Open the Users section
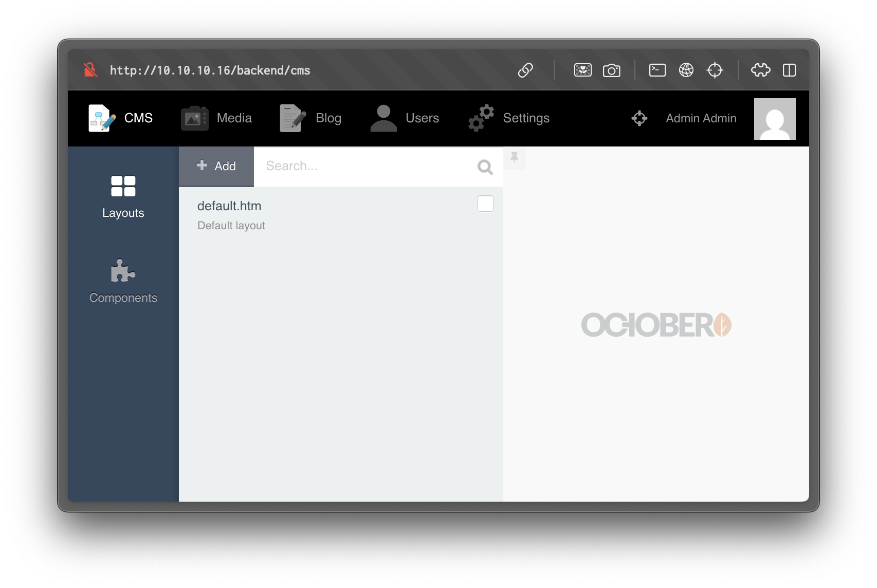The height and width of the screenshot is (588, 877). [405, 118]
